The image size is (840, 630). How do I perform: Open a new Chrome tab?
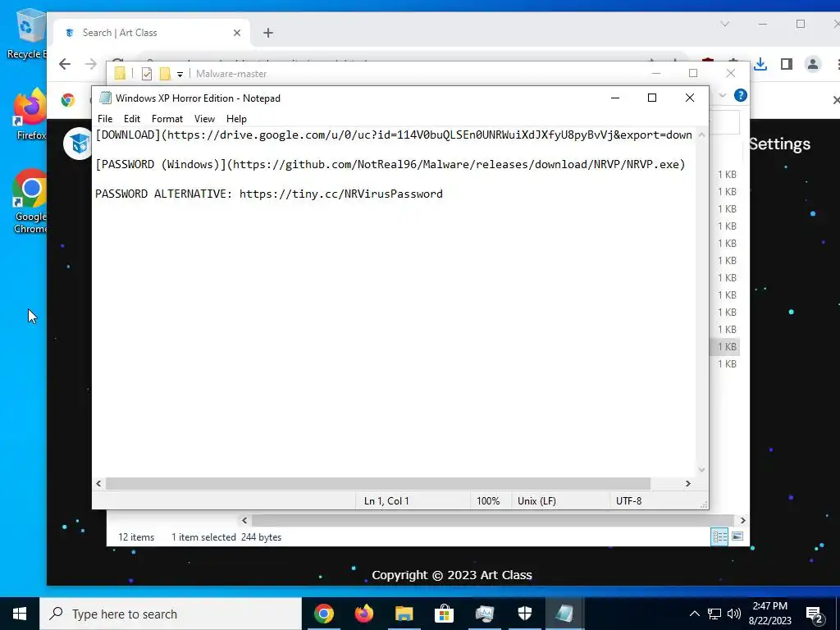[268, 33]
